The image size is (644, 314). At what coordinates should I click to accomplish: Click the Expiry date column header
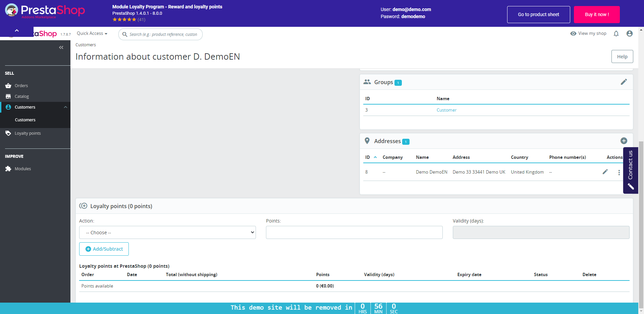tap(469, 274)
